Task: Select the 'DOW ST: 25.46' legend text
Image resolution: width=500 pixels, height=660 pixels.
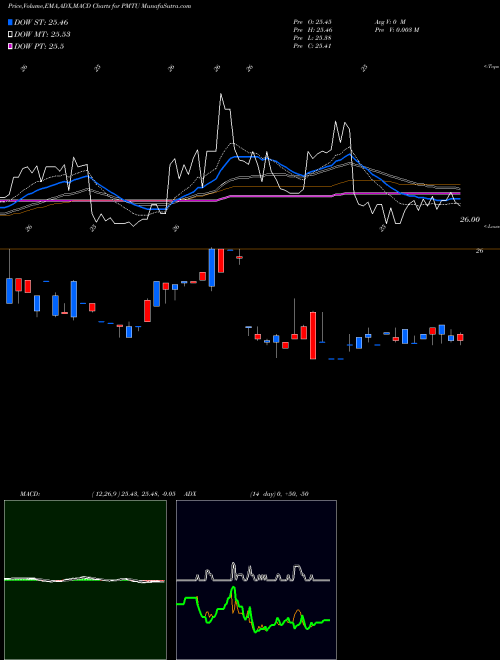Action: coord(41,22)
